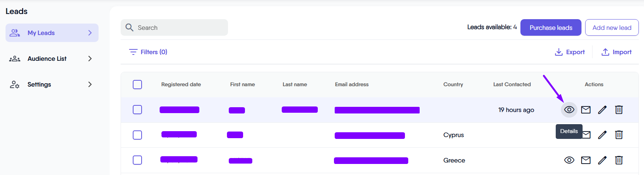Select the Cyprus lead row checkbox
The image size is (644, 175).
(137, 135)
